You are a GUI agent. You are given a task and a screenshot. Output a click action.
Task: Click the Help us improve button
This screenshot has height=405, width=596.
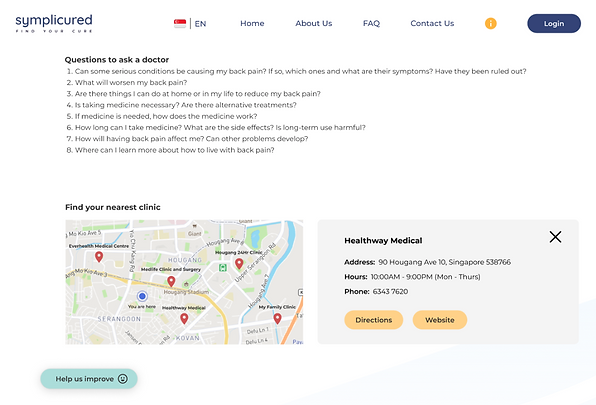(89, 379)
